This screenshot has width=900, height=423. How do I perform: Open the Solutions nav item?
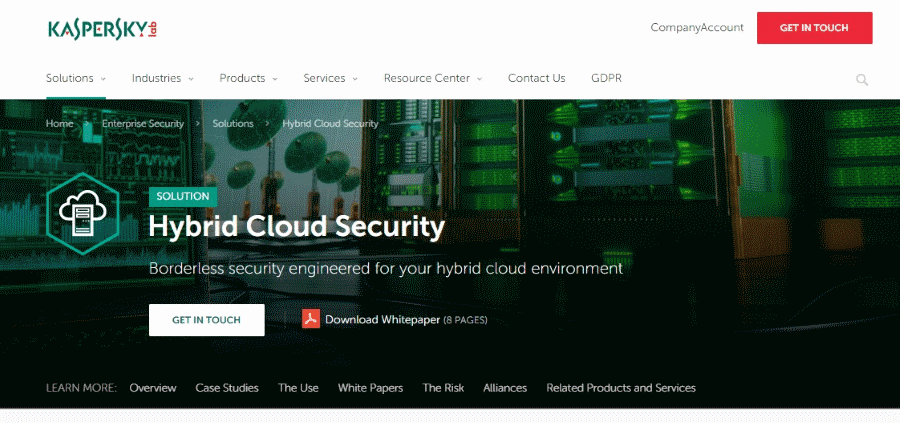[x=69, y=78]
